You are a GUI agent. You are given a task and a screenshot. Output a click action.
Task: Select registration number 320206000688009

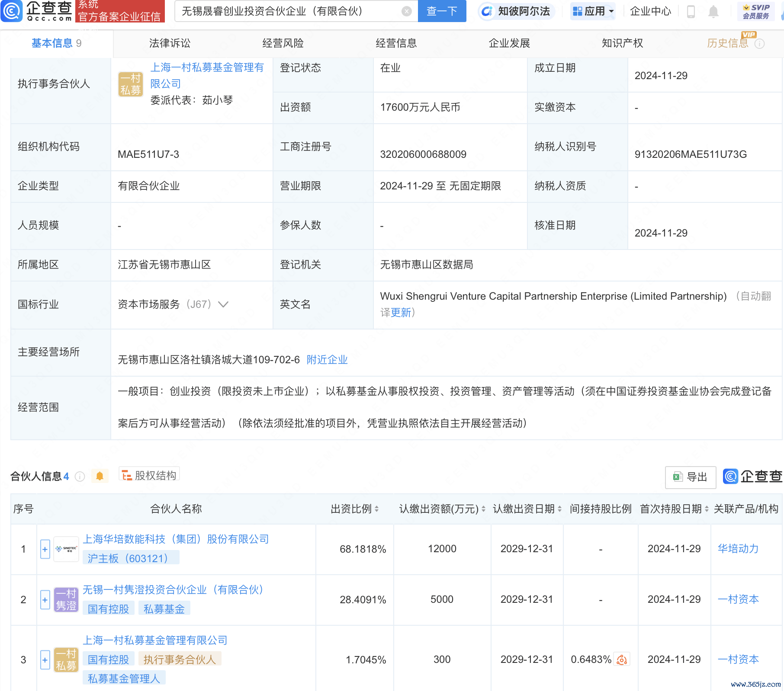pos(423,154)
